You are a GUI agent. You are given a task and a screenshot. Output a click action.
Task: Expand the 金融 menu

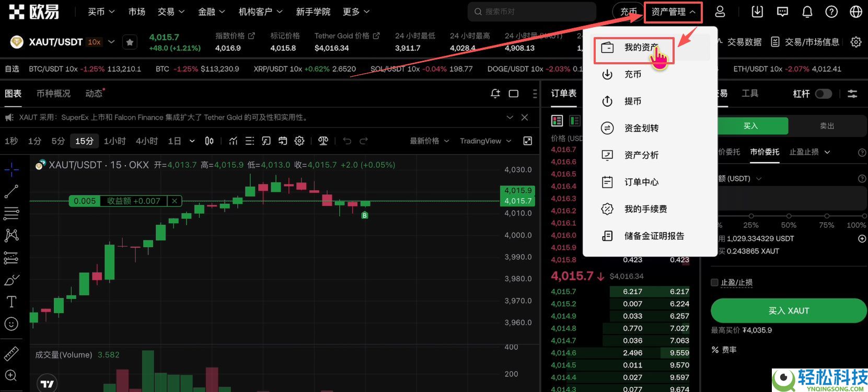tap(211, 11)
